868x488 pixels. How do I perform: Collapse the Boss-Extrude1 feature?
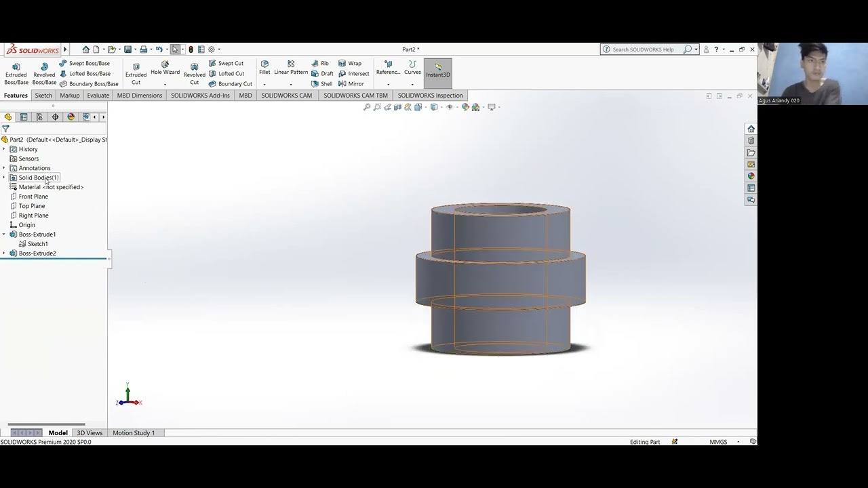[4, 235]
